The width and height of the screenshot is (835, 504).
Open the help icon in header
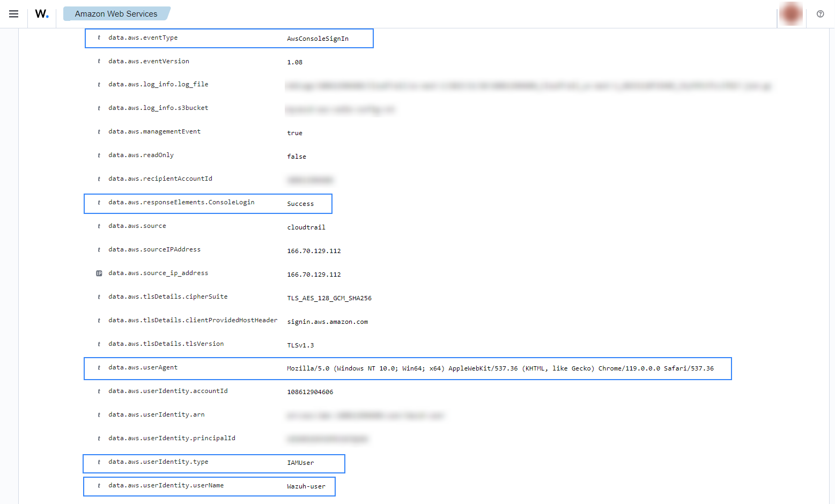click(820, 14)
